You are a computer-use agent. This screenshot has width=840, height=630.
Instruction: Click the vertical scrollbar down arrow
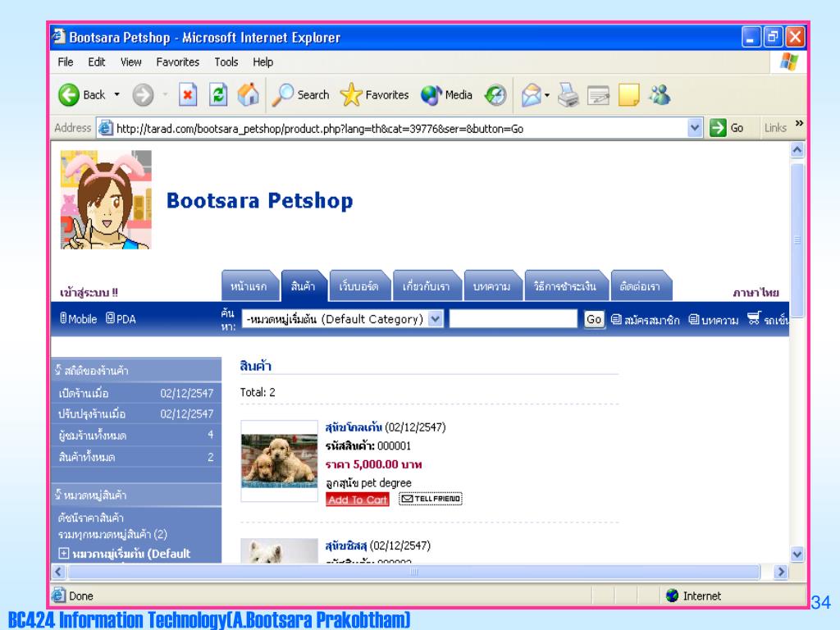pos(797,554)
